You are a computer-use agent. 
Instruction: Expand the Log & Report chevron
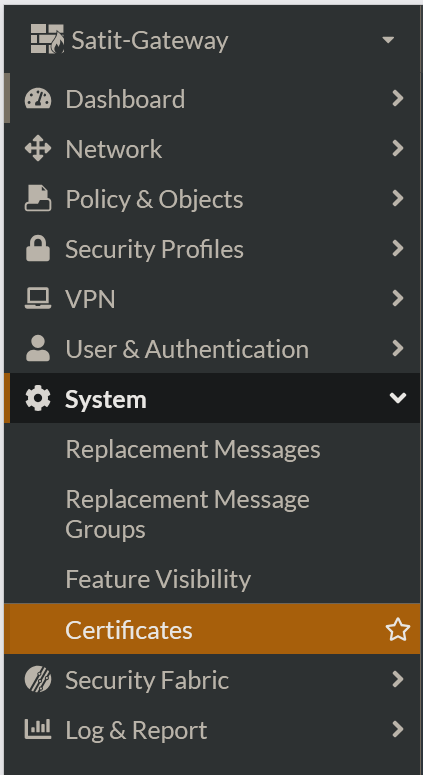[398, 729]
